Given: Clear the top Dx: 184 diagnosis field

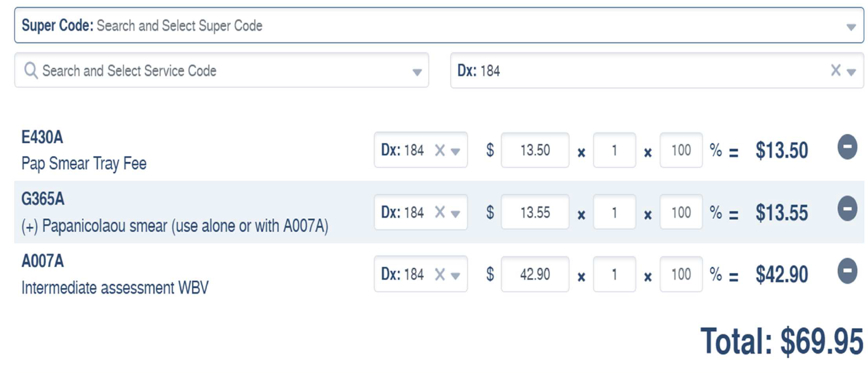Looking at the screenshot, I should tap(835, 71).
